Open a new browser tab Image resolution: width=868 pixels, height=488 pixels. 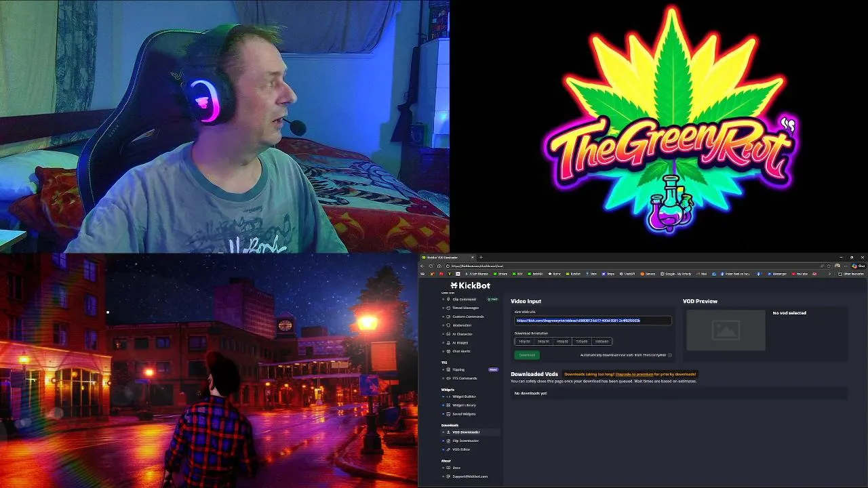pyautogui.click(x=481, y=258)
